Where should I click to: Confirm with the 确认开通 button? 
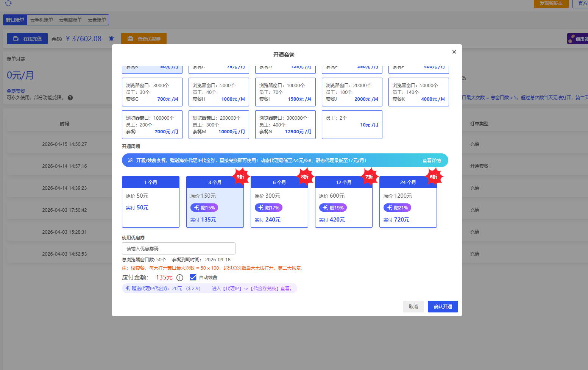pyautogui.click(x=443, y=306)
